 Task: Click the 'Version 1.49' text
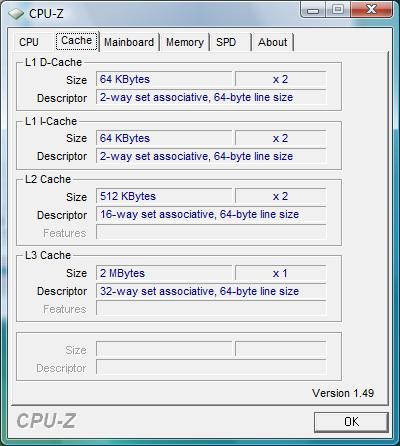(343, 393)
